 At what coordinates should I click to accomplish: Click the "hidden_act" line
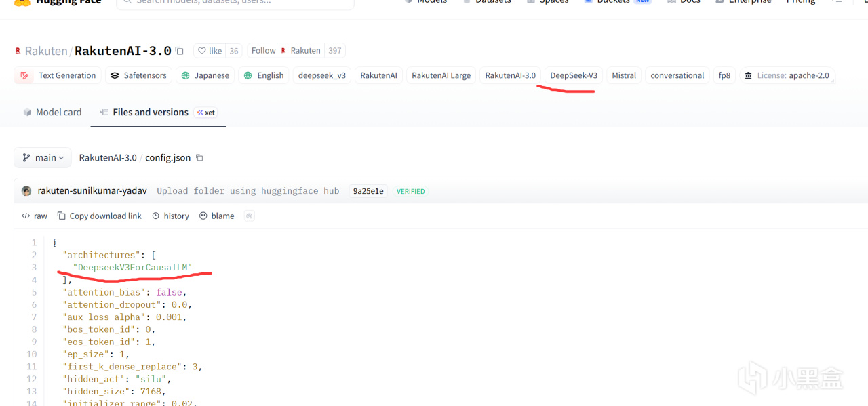click(x=117, y=379)
